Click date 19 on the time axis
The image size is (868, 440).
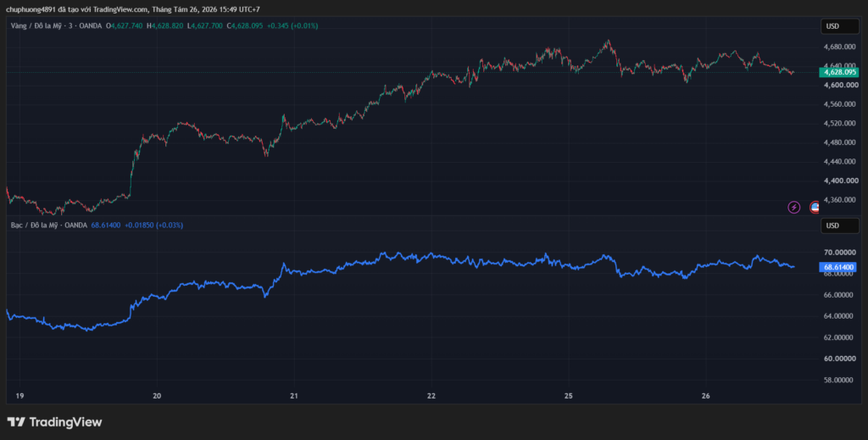[x=20, y=396]
